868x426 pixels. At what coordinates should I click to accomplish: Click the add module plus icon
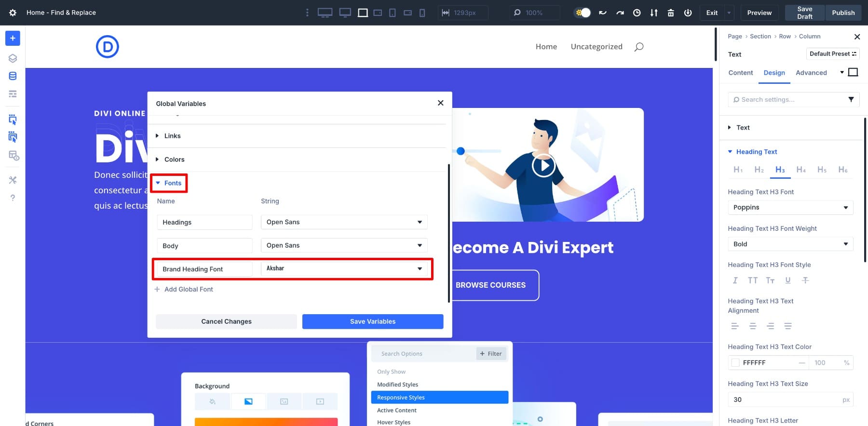[x=13, y=38]
